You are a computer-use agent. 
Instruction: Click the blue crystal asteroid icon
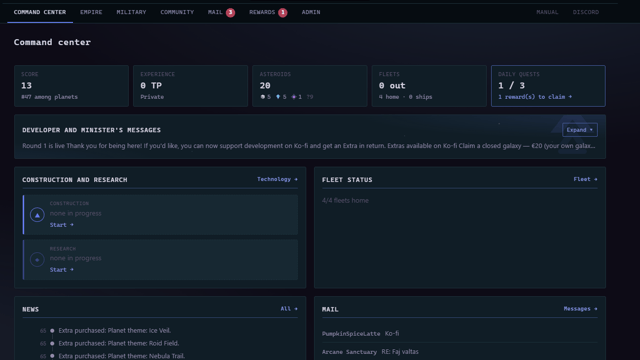click(278, 97)
